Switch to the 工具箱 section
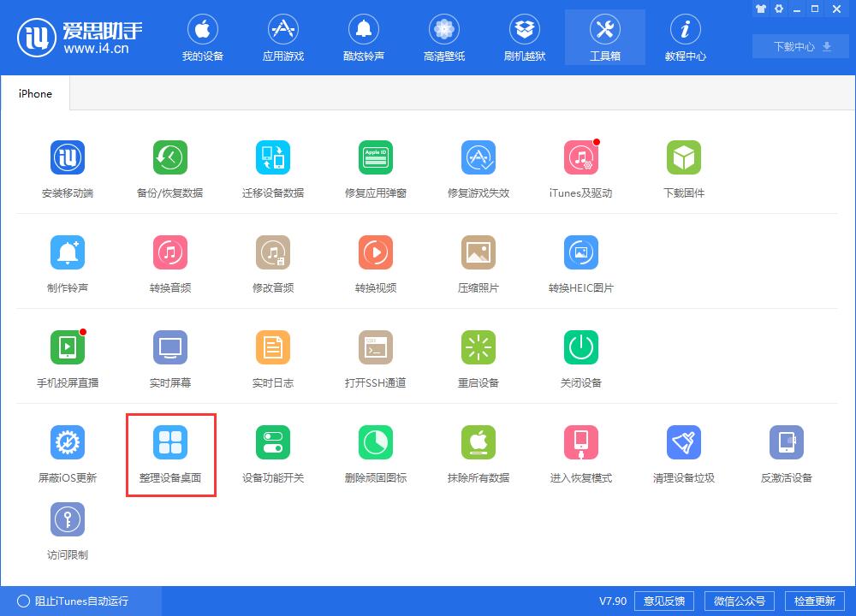Screen dimensions: 856x616 point(605,37)
